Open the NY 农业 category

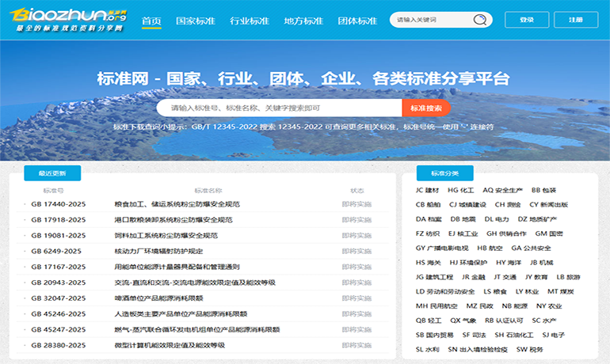(x=549, y=306)
